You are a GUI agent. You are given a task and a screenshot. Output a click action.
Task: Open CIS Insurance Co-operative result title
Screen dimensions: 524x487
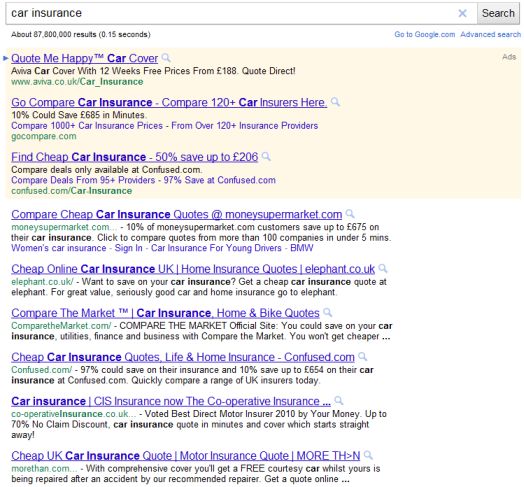tap(171, 401)
